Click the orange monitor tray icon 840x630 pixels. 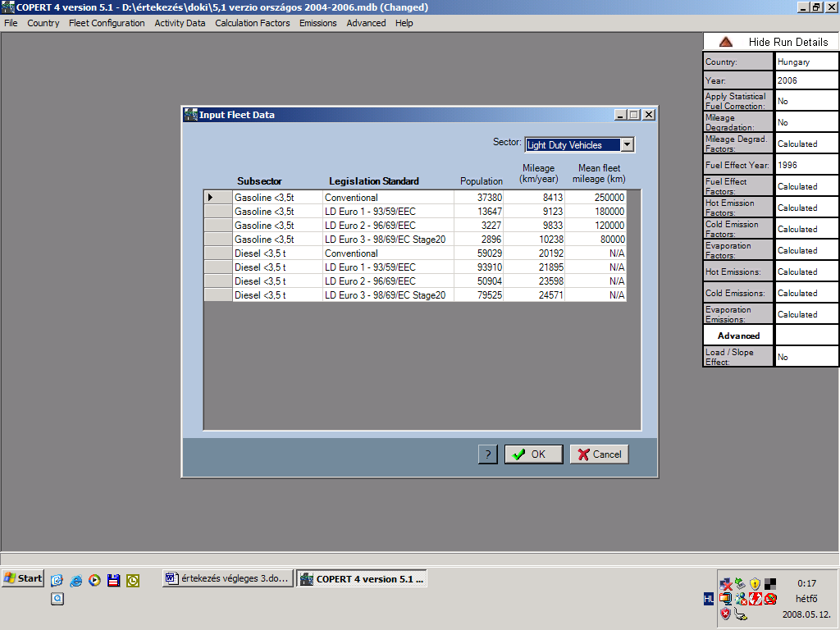point(726,599)
